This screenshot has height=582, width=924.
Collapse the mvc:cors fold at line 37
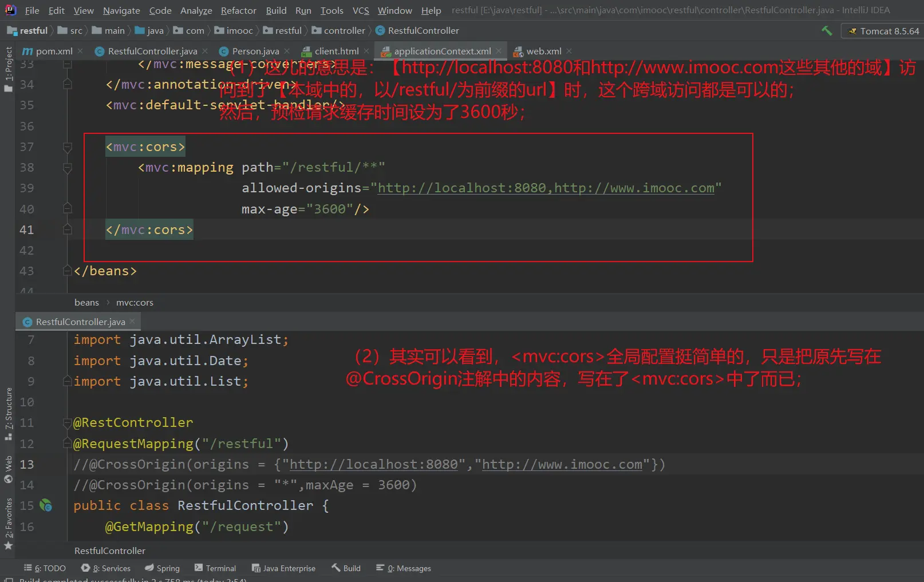tap(68, 147)
